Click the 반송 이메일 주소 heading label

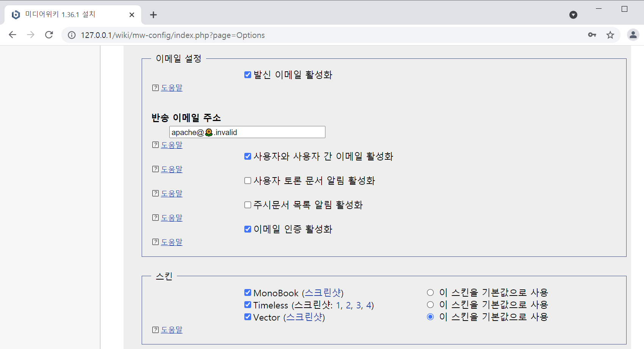point(186,118)
